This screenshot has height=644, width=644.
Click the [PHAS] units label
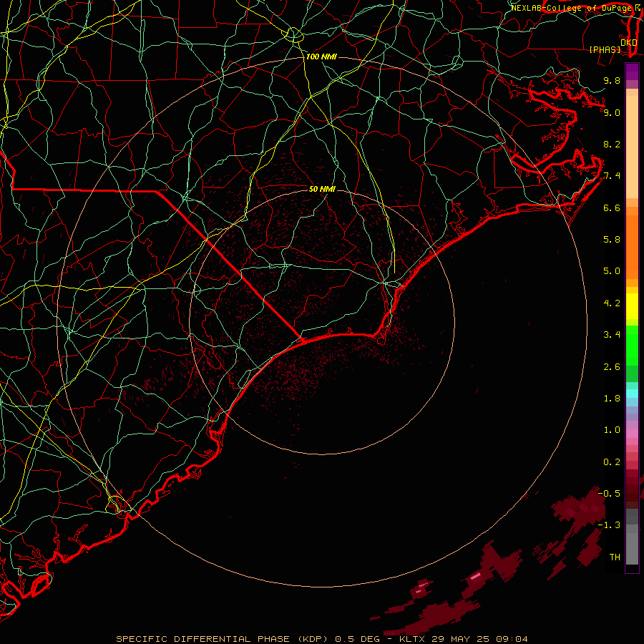605,49
